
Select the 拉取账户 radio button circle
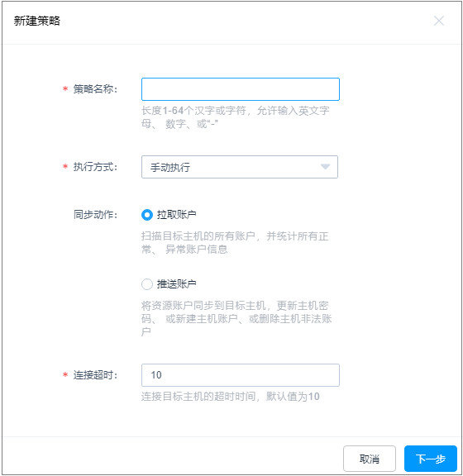pyautogui.click(x=147, y=215)
